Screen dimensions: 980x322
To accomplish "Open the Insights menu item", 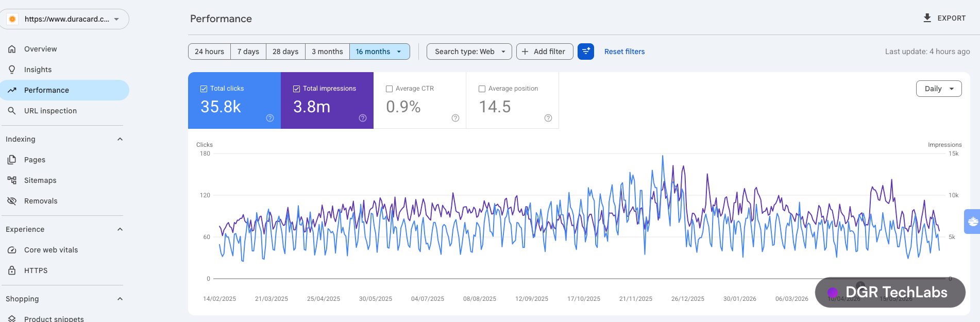I will click(64, 70).
